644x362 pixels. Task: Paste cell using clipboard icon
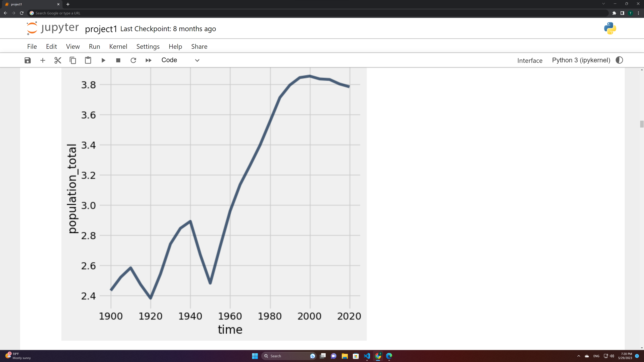(88, 60)
